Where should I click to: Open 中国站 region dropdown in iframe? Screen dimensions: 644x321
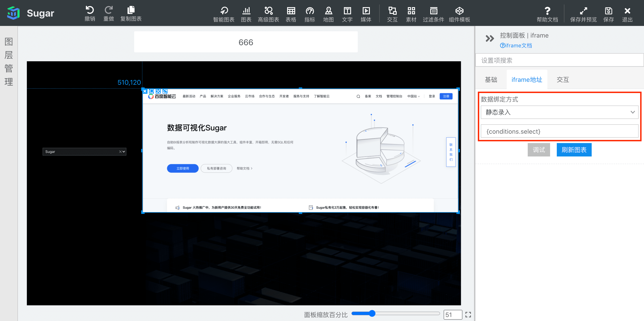click(413, 96)
